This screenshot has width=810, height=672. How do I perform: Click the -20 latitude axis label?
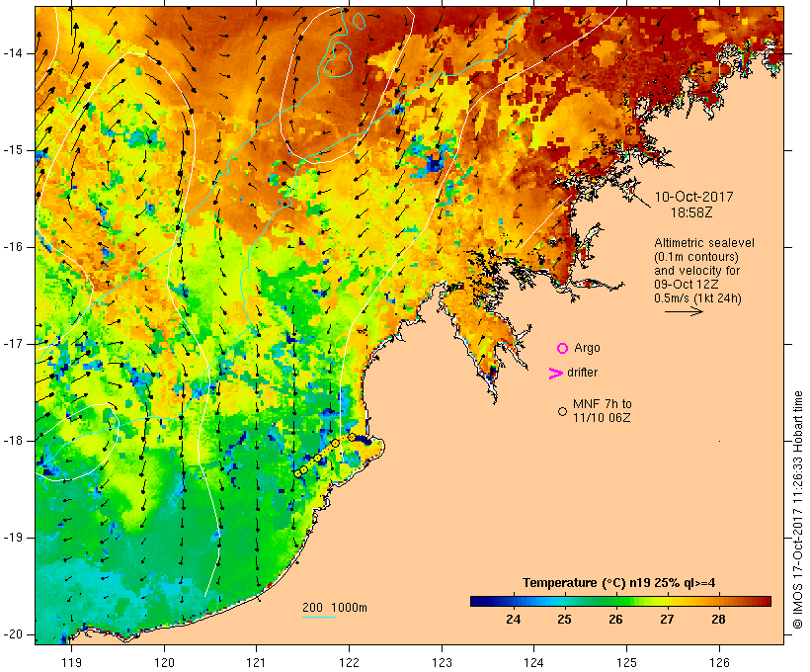(x=12, y=634)
